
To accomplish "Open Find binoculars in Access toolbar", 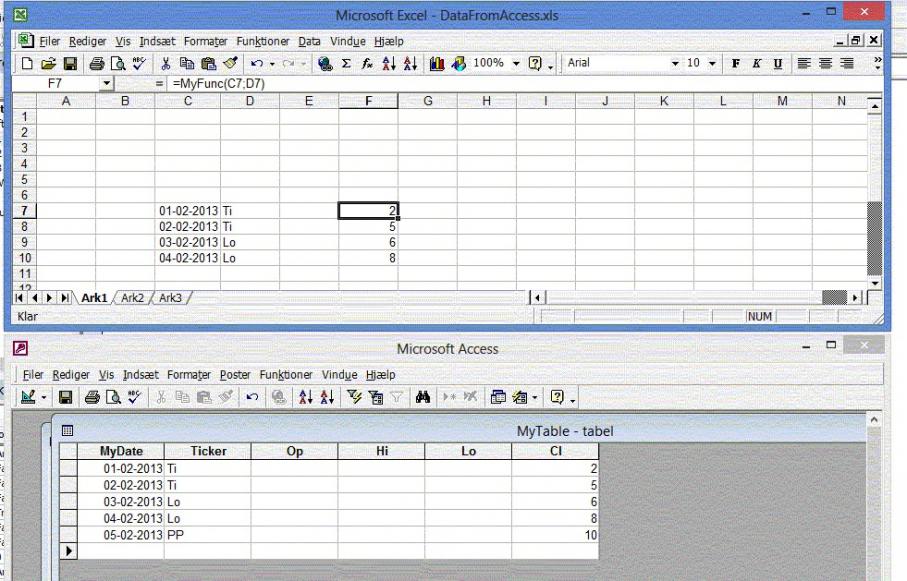I will tap(423, 397).
